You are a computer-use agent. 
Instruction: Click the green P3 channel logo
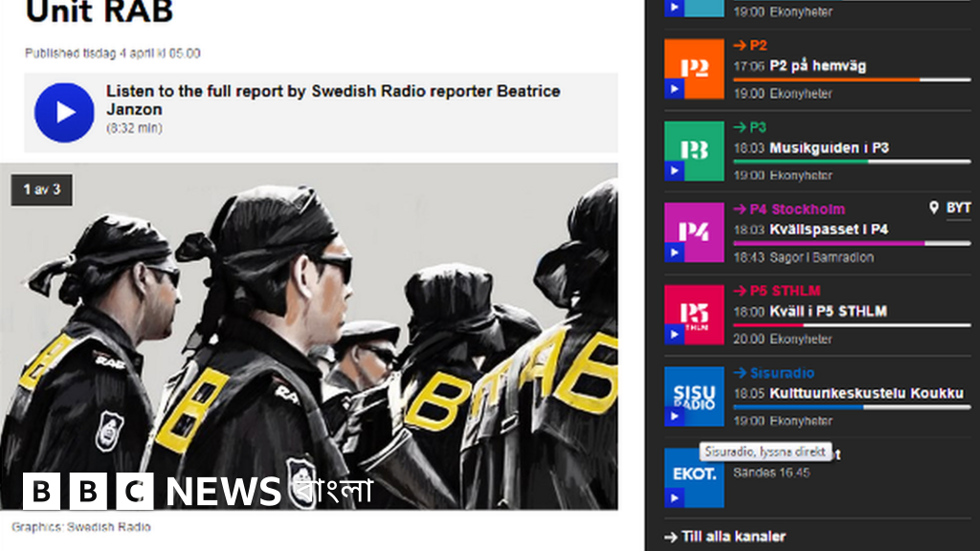pos(694,151)
